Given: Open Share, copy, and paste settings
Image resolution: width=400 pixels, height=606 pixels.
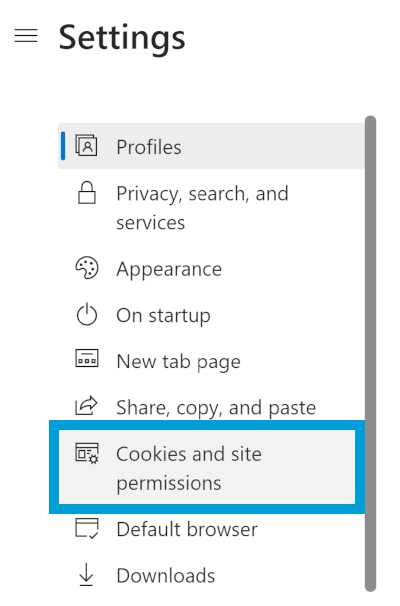Looking at the screenshot, I should pos(211,407).
